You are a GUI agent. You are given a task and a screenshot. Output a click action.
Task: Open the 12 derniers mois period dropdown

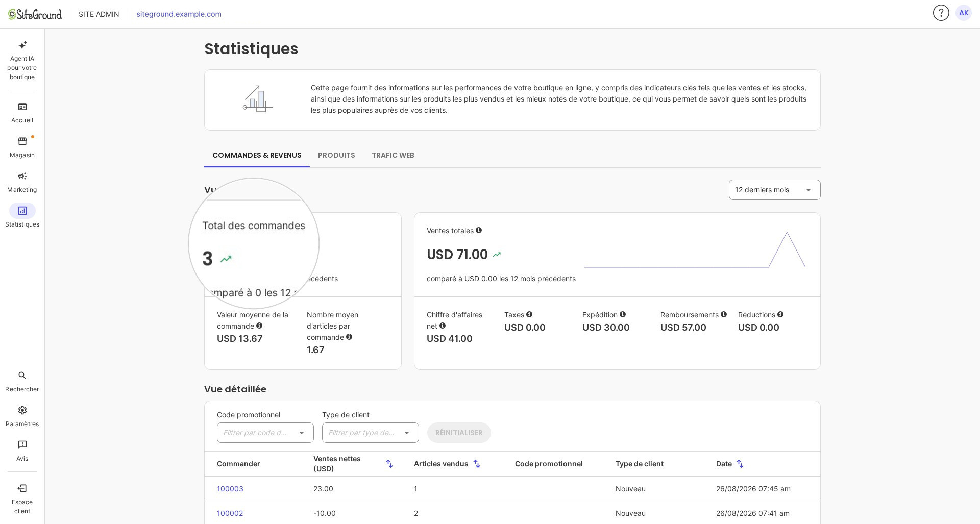pyautogui.click(x=774, y=190)
